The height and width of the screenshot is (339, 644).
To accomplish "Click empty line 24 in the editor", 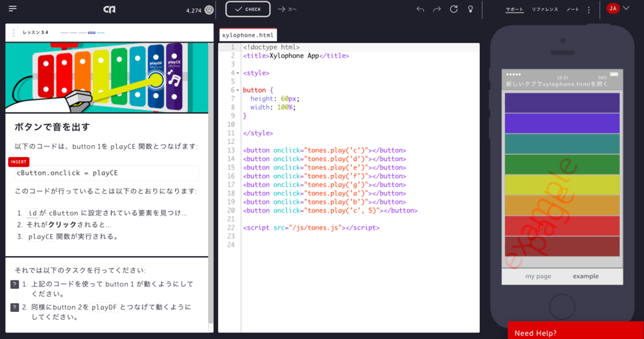I will (360, 245).
